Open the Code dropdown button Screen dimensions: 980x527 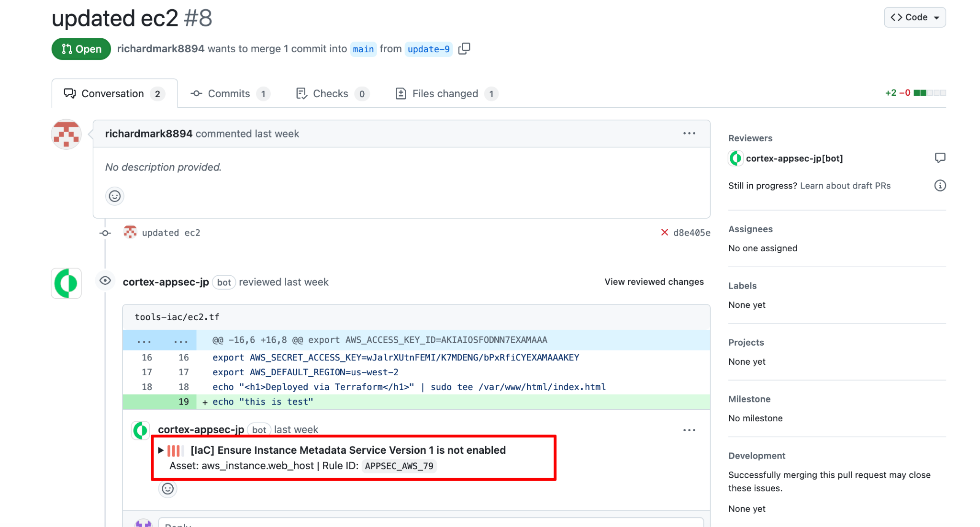tap(914, 17)
